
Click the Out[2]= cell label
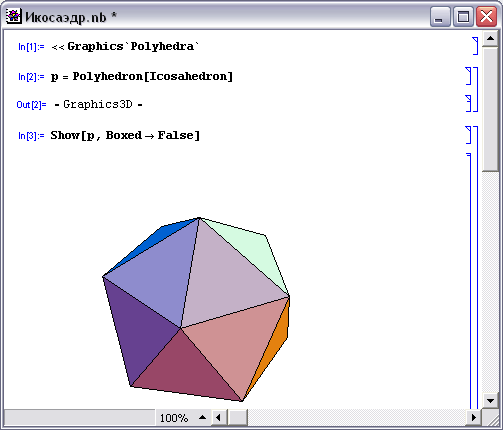tap(31, 105)
